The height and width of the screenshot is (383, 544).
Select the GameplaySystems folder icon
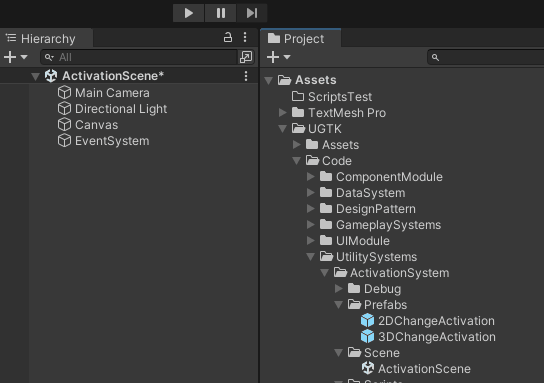point(326,224)
